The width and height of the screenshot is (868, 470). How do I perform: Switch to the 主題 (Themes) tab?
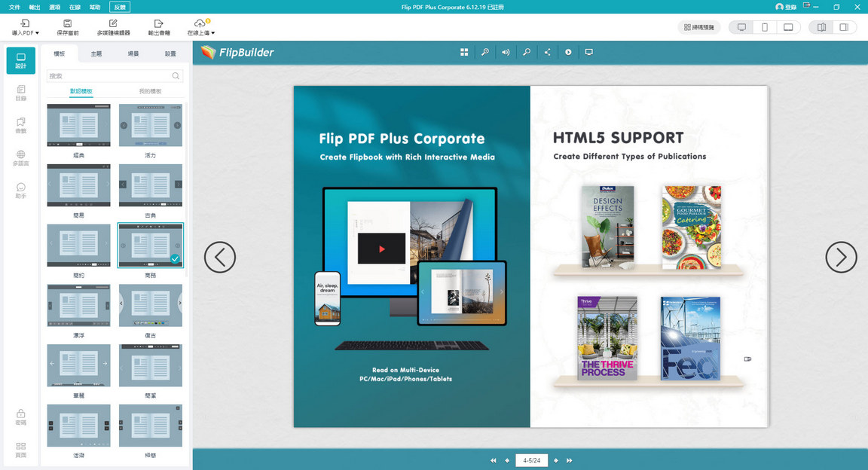(96, 54)
